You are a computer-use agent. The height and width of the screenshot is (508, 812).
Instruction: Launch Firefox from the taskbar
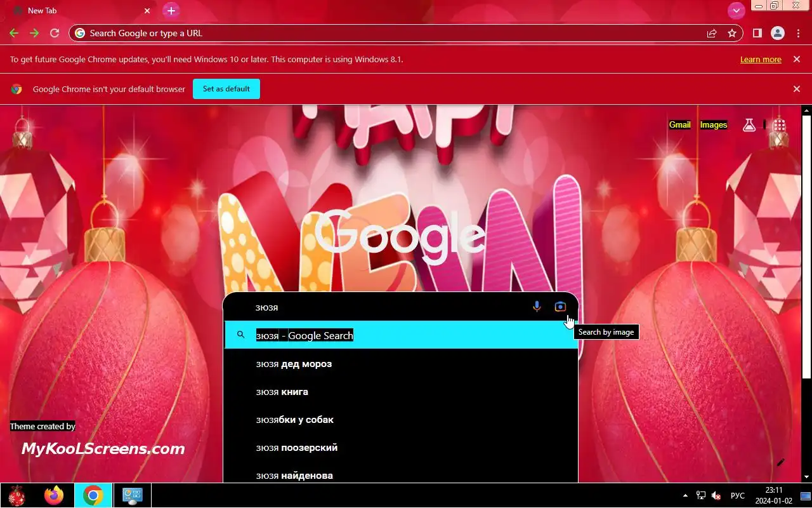click(54, 495)
